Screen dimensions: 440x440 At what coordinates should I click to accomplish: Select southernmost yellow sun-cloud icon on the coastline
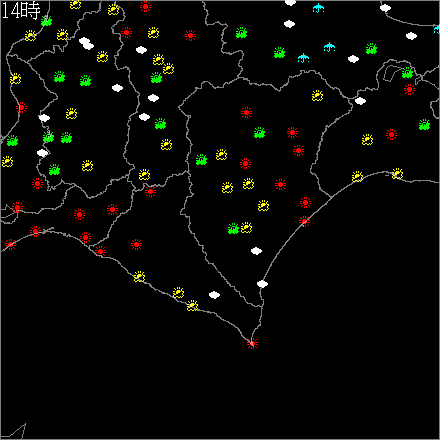pyautogui.click(x=192, y=306)
